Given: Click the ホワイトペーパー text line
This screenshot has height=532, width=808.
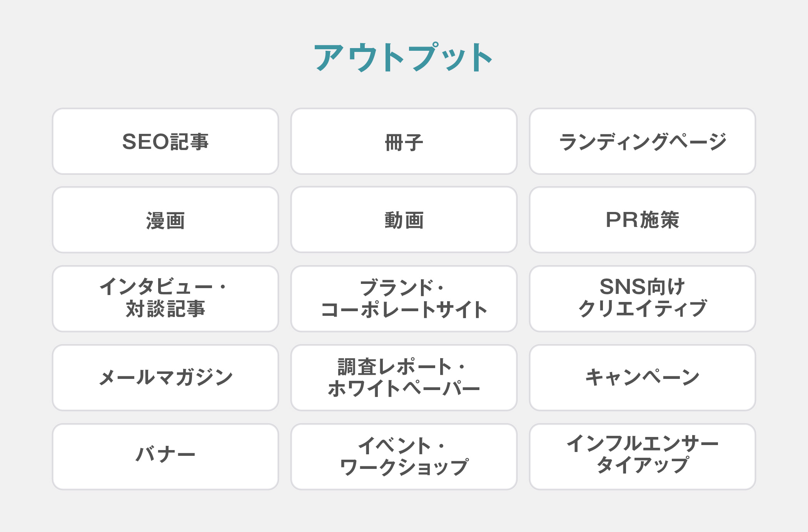Looking at the screenshot, I should click(404, 389).
